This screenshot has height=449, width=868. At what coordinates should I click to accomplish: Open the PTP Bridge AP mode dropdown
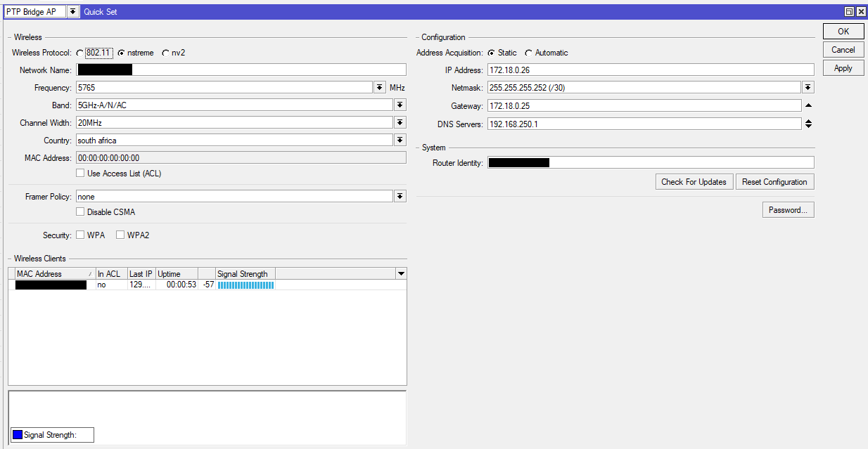73,12
